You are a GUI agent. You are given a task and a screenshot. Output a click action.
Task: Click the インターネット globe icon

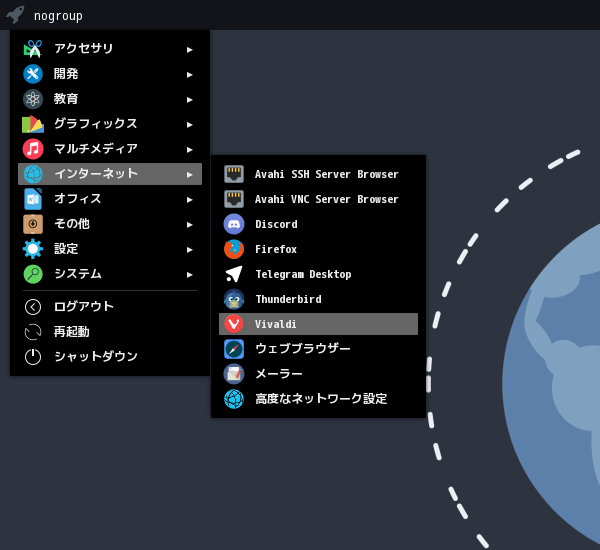tap(33, 174)
